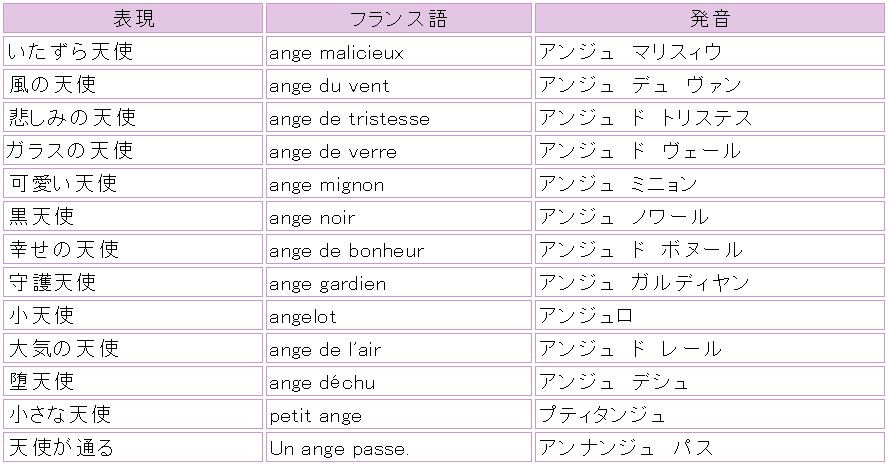Click the 発音 column header
This screenshot has width=888, height=465.
point(709,18)
